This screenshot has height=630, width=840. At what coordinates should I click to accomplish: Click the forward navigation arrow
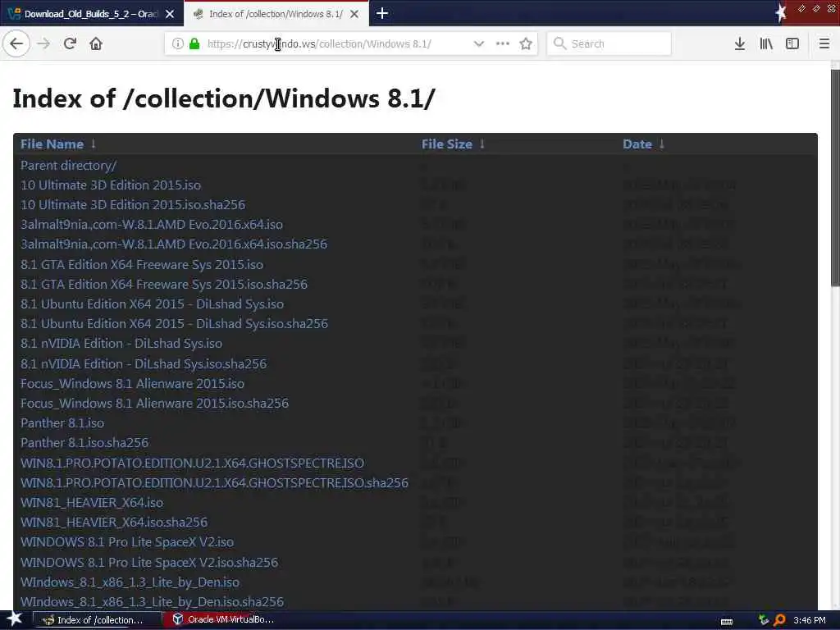(43, 43)
